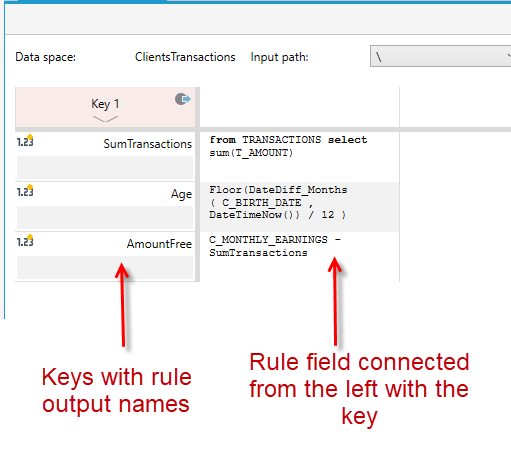
Task: Edit the C_MONTHLY_EARNINGS - SumTransactions rule
Action: (x=299, y=257)
